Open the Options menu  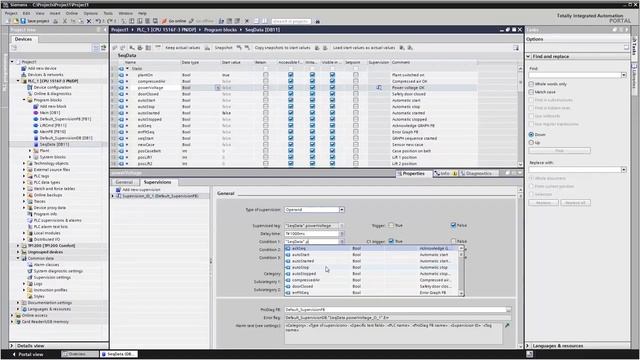click(x=91, y=13)
